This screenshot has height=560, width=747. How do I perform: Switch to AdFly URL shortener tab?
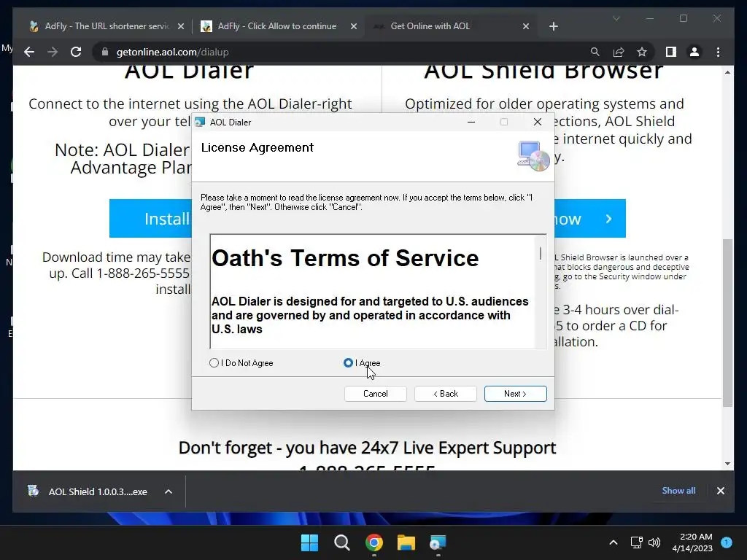(107, 26)
